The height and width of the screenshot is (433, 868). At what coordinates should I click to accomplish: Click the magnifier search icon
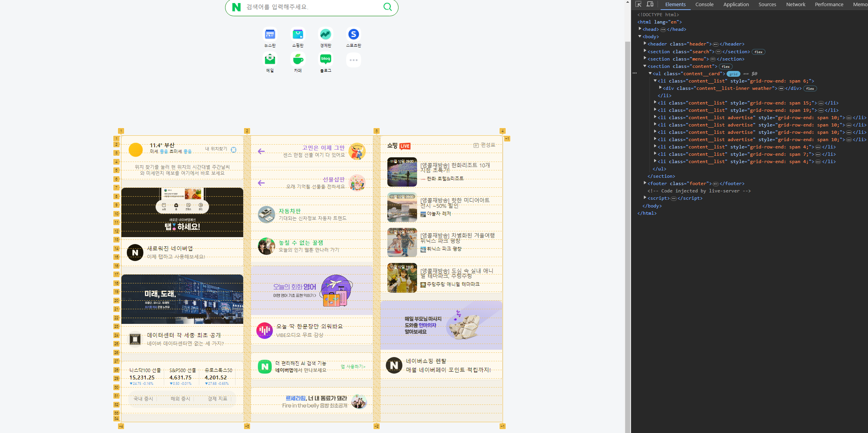pyautogui.click(x=387, y=7)
